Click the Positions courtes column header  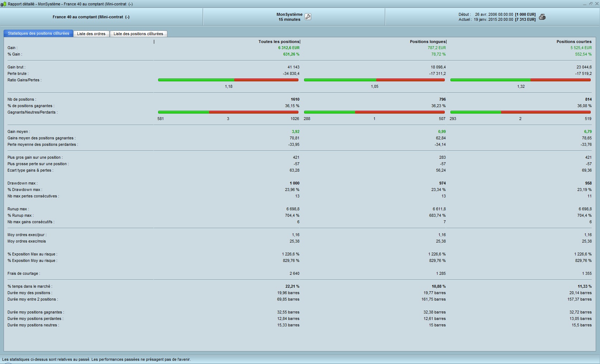(x=574, y=42)
